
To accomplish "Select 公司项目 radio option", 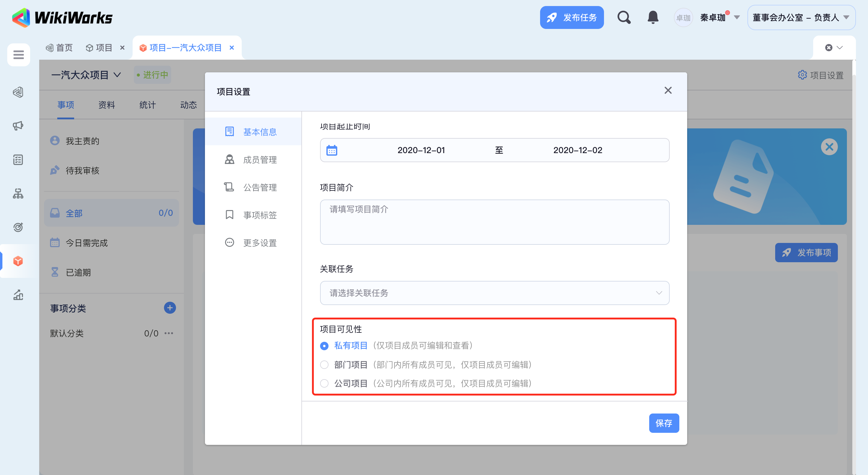I will [324, 383].
